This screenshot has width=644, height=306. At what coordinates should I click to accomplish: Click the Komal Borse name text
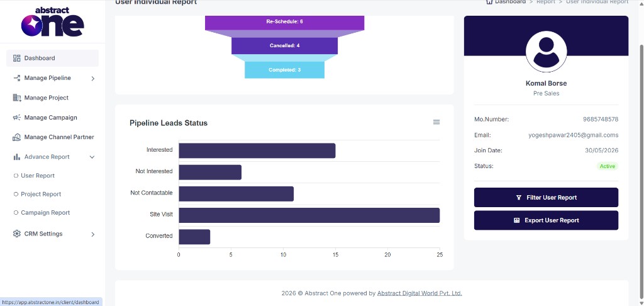(x=547, y=84)
